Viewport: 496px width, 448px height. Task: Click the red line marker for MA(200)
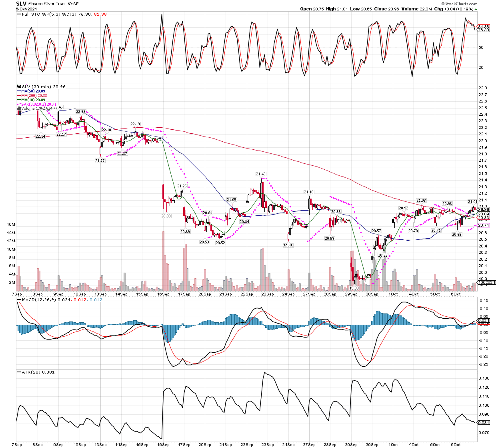point(19,95)
